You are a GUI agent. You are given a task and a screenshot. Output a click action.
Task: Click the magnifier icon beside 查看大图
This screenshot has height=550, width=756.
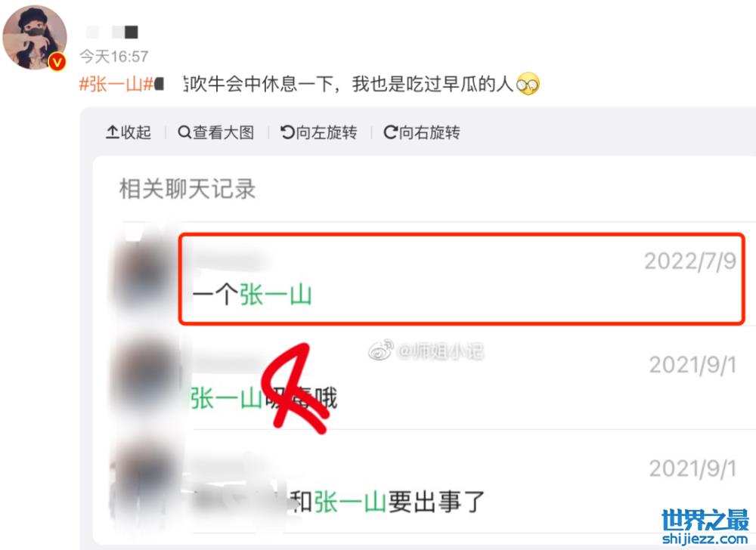tap(184, 132)
